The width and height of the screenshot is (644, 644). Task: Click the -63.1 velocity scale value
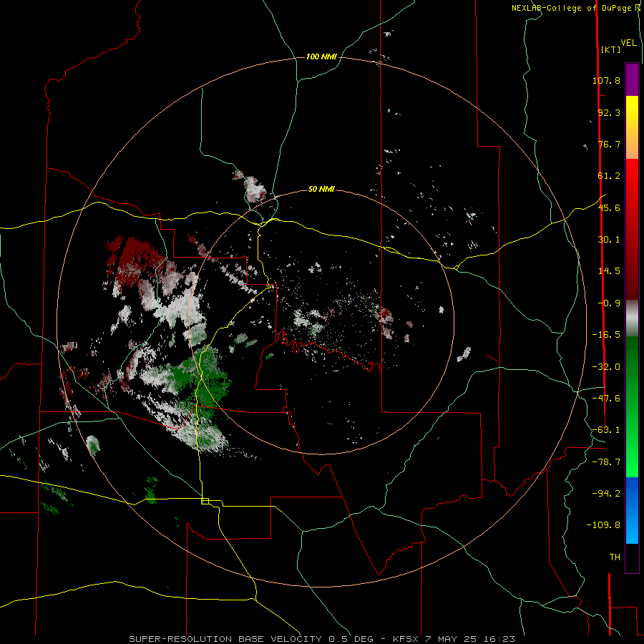[606, 430]
